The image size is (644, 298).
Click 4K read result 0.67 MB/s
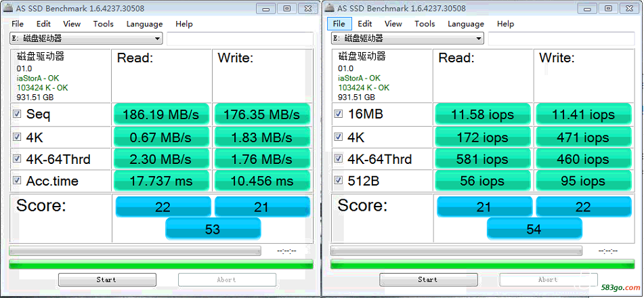(x=161, y=137)
